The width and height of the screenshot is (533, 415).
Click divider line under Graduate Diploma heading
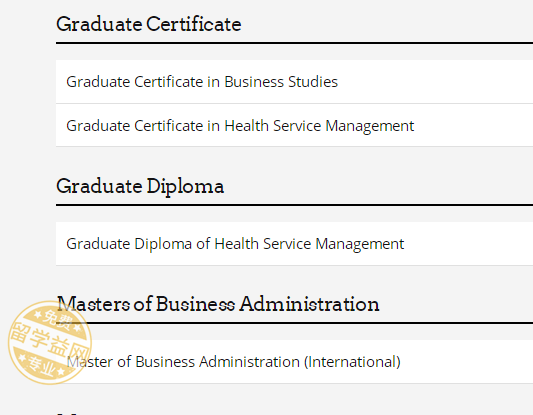[x=294, y=205]
